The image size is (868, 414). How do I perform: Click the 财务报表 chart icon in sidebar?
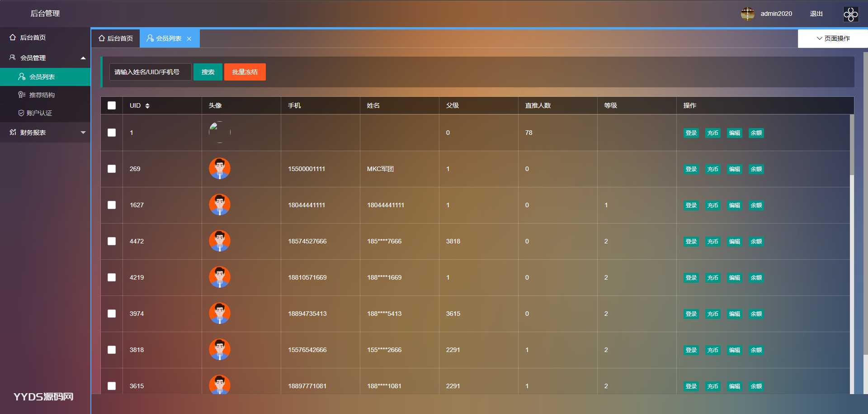point(13,132)
